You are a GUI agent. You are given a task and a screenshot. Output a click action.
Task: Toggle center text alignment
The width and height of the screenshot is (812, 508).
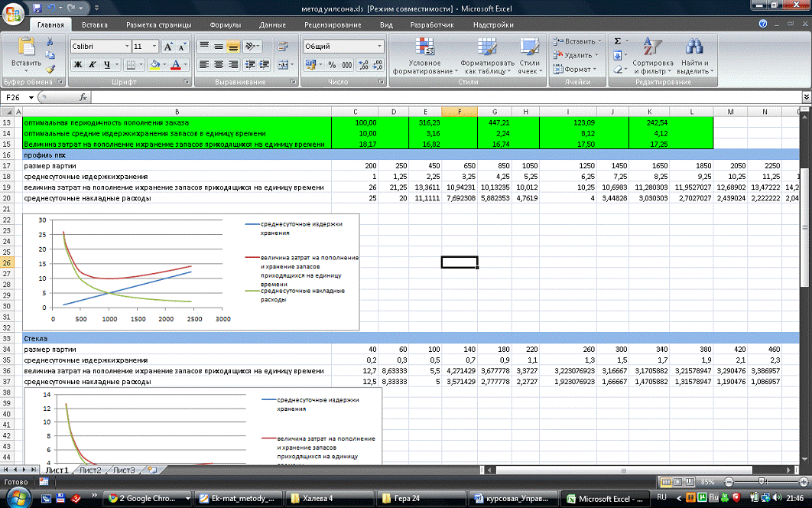[x=219, y=65]
